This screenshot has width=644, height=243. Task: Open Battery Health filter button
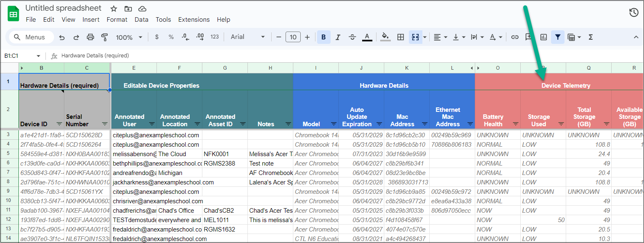coord(516,124)
